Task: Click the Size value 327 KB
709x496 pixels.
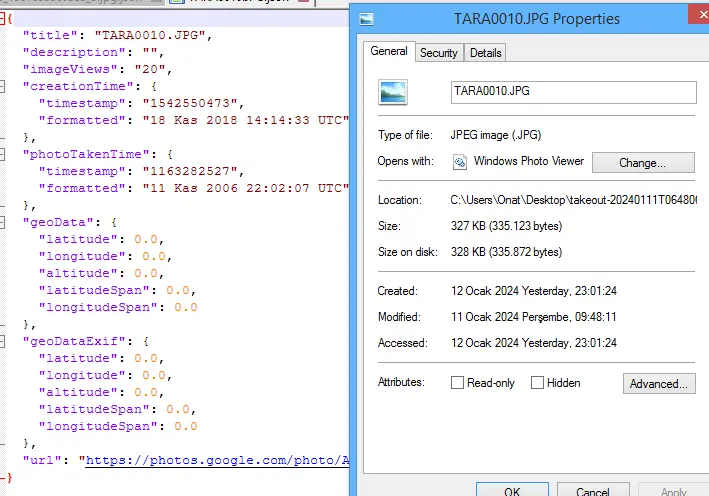Action: pos(506,226)
